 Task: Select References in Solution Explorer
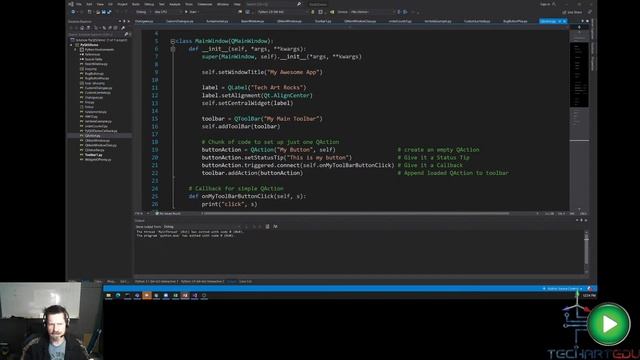(92, 54)
